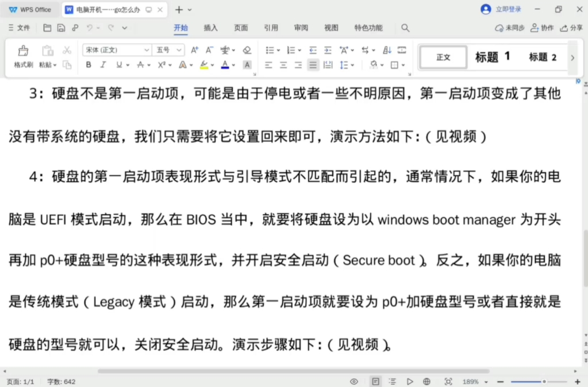Open the 审阅 tab

[301, 28]
